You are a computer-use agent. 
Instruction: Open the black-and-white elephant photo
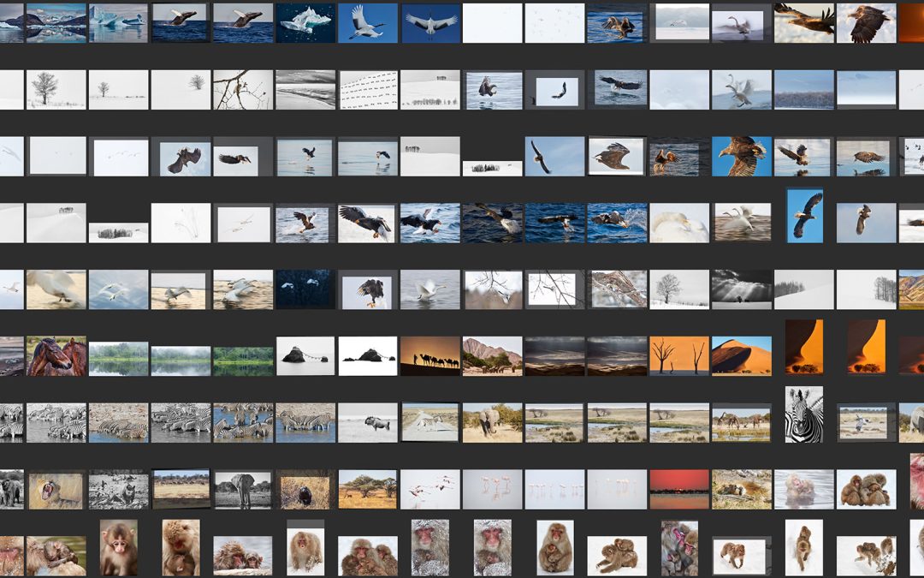point(243,489)
